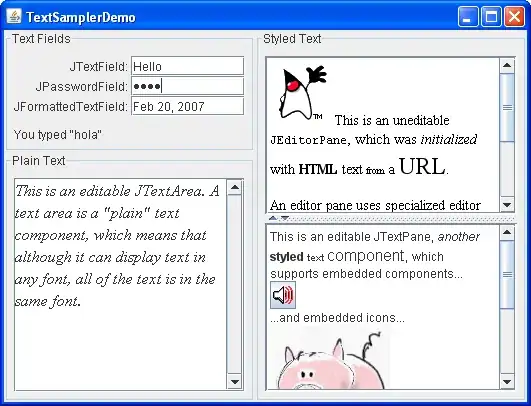This screenshot has height=406, width=531.
Task: Click the down arrow of JTextArea scrollbar
Action: (235, 382)
